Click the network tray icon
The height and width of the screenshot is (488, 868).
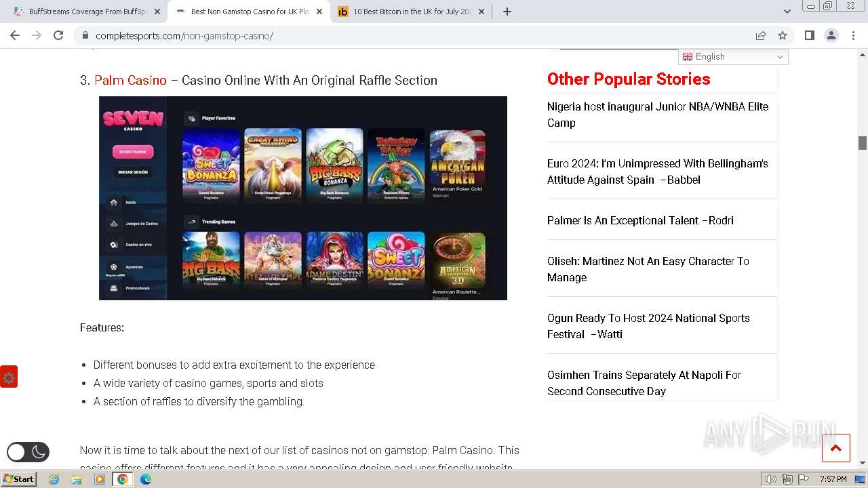click(x=787, y=479)
